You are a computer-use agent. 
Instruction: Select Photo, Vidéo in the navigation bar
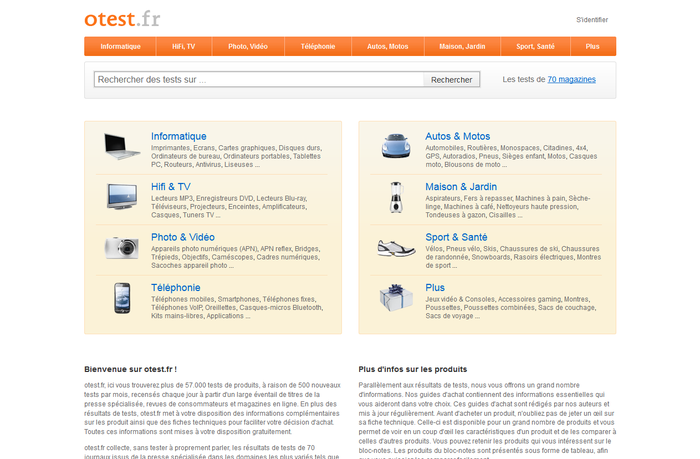click(248, 46)
